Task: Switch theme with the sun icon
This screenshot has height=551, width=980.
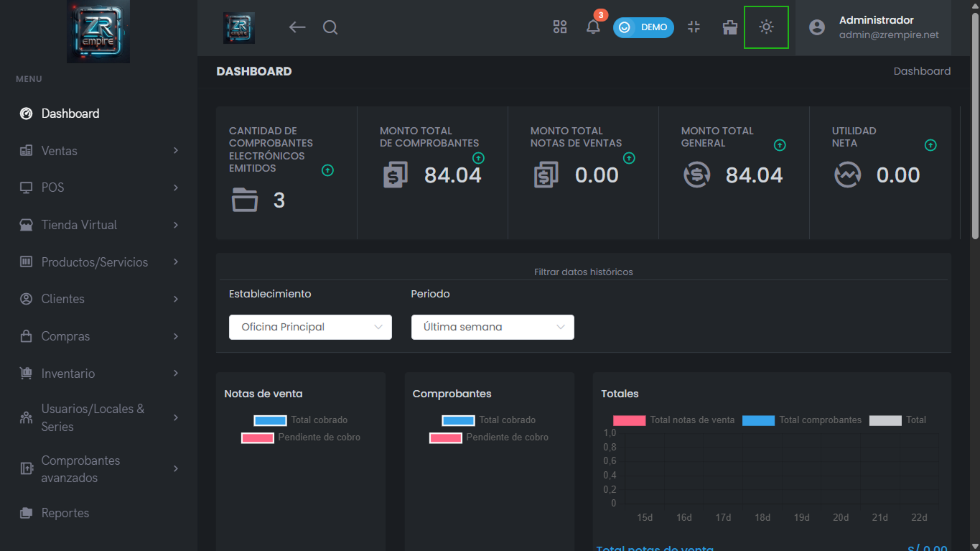Action: coord(767,27)
